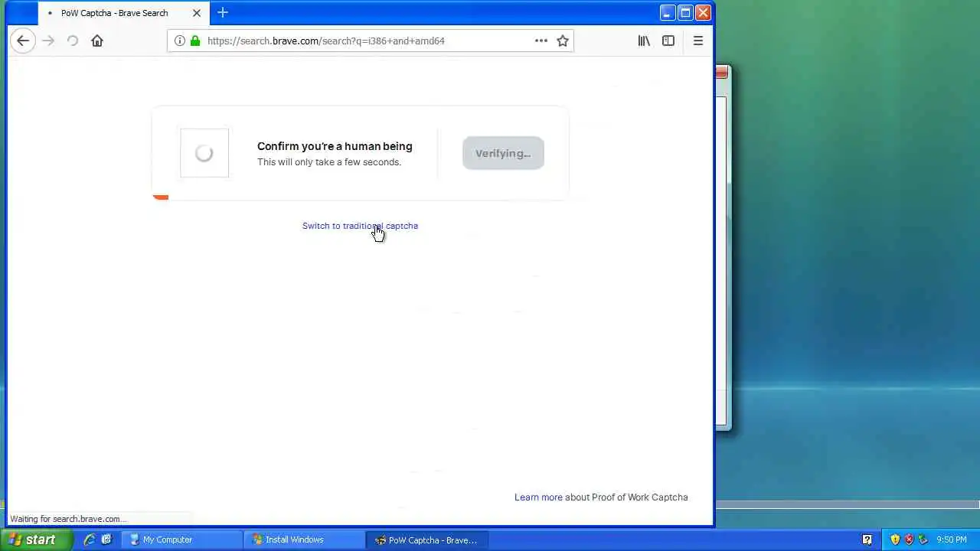The height and width of the screenshot is (551, 980).
Task: Click the green secure connection padlock
Action: pyautogui.click(x=195, y=41)
